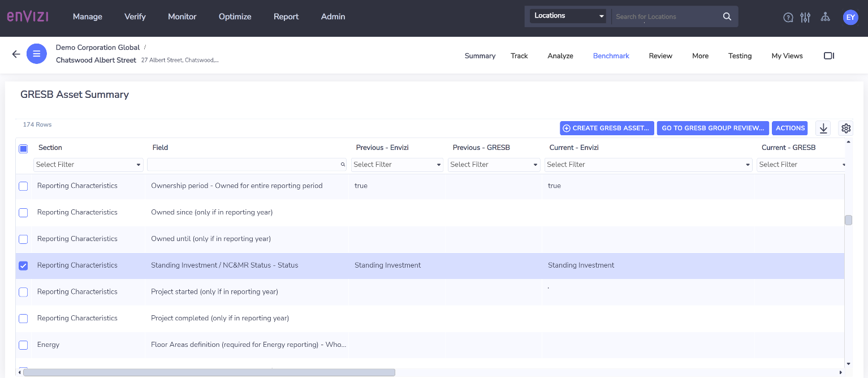This screenshot has width=868, height=378.
Task: Click the Envizi logo
Action: coord(27,16)
